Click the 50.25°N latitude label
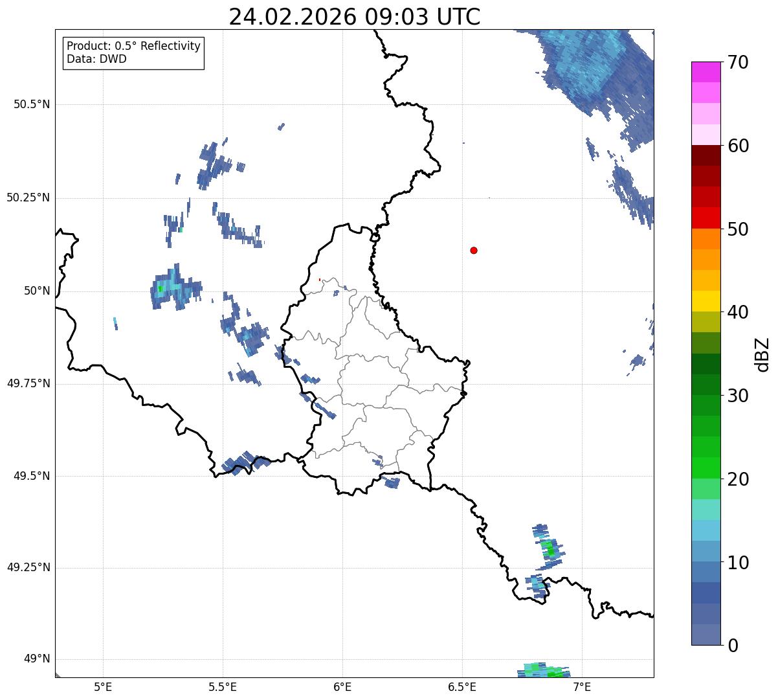 pyautogui.click(x=28, y=198)
